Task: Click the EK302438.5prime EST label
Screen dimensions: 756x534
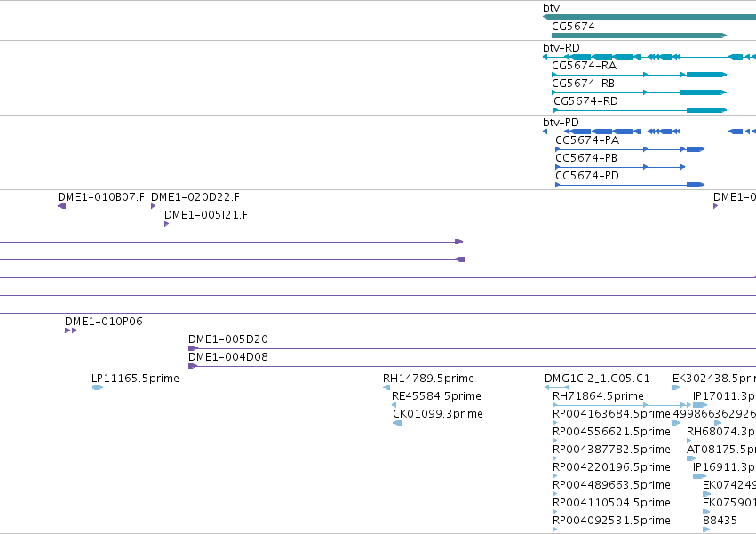Action: click(x=714, y=379)
